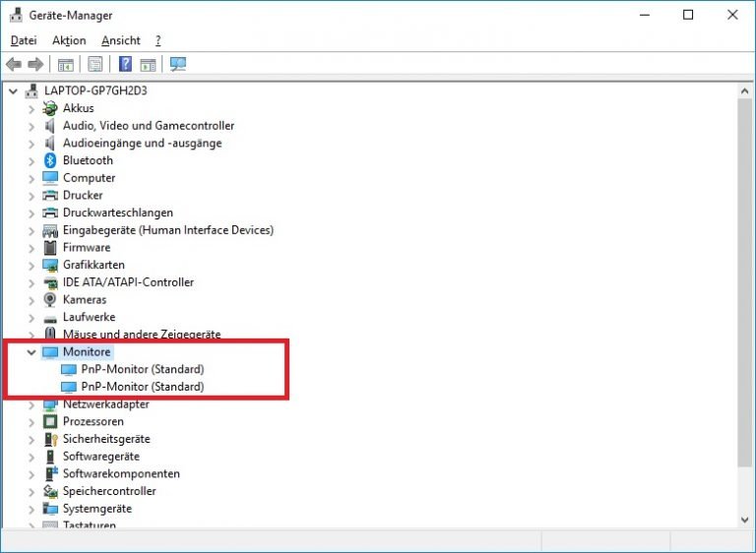
Task: Maximize the Geräte-Manager window
Action: pos(688,15)
